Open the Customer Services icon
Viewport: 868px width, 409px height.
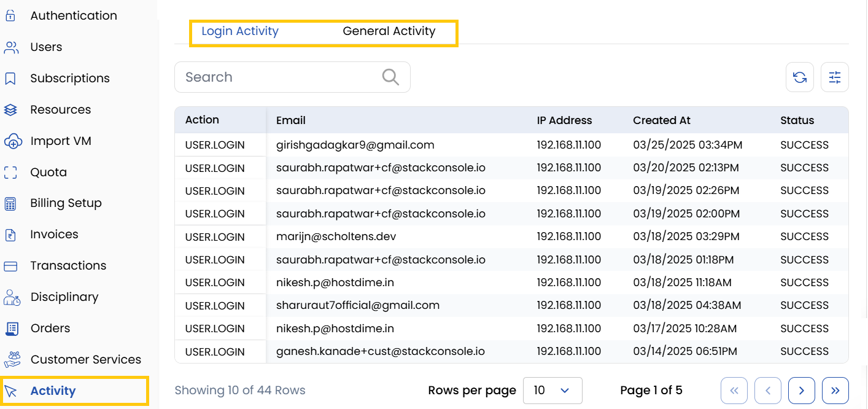click(12, 359)
